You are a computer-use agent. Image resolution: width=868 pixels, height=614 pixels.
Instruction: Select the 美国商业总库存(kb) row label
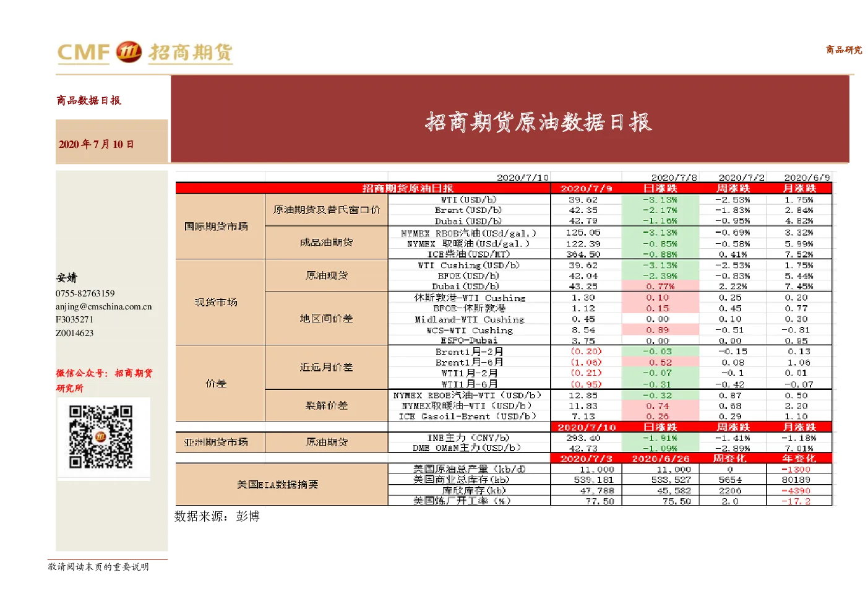pyautogui.click(x=462, y=480)
